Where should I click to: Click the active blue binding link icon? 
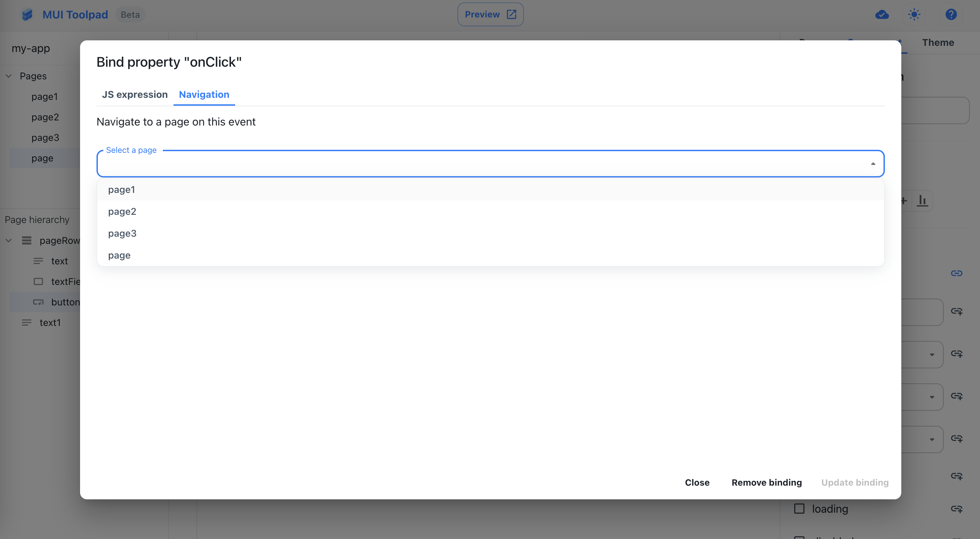[956, 273]
